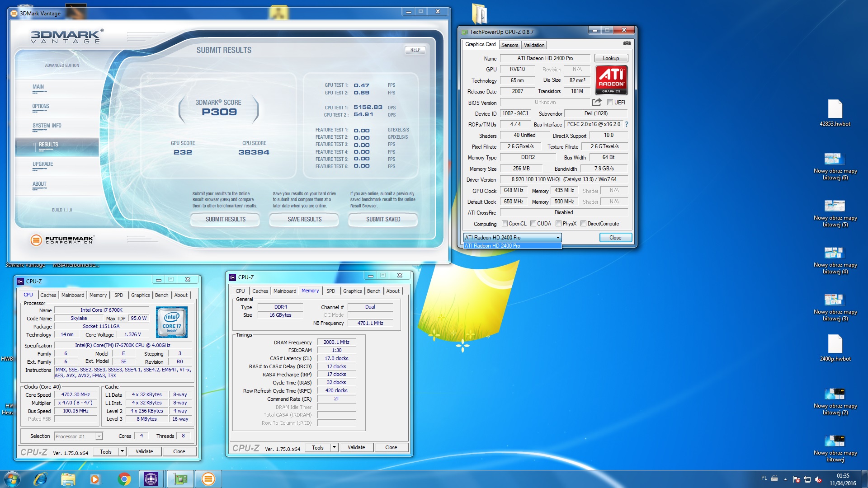Click the Bus Interface question mark icon
Screen dimensions: 868x488
click(627, 124)
